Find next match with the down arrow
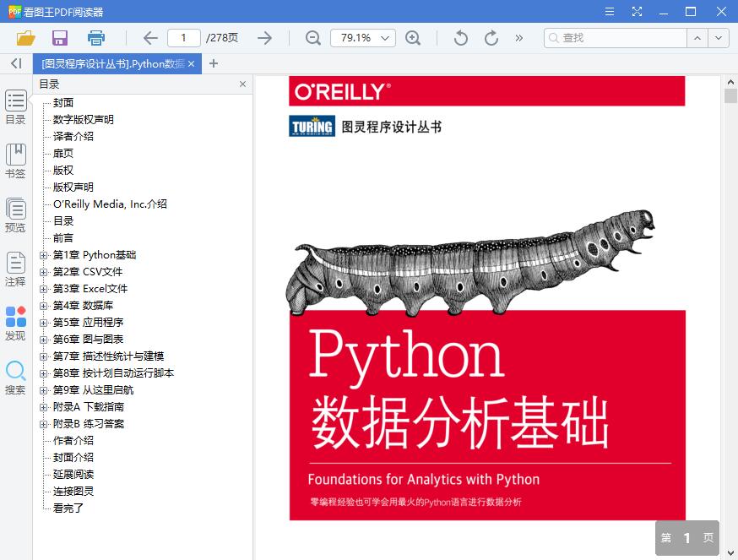The image size is (738, 560). point(719,38)
